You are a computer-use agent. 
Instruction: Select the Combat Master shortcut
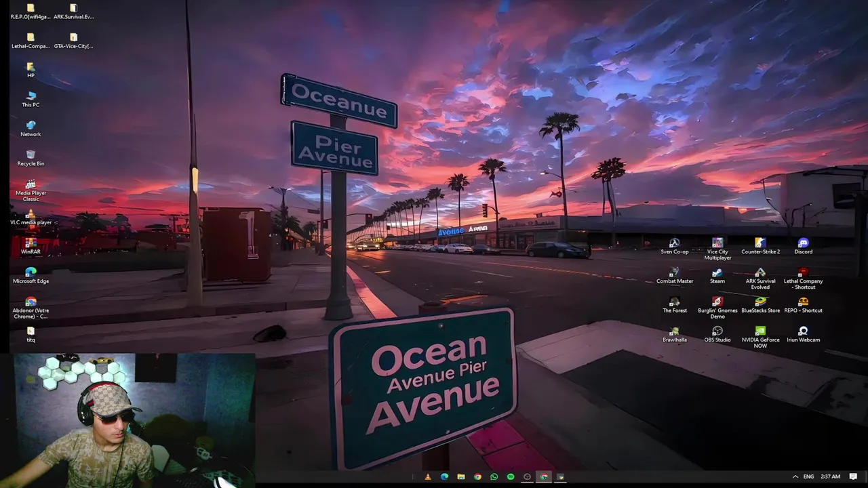[674, 276]
